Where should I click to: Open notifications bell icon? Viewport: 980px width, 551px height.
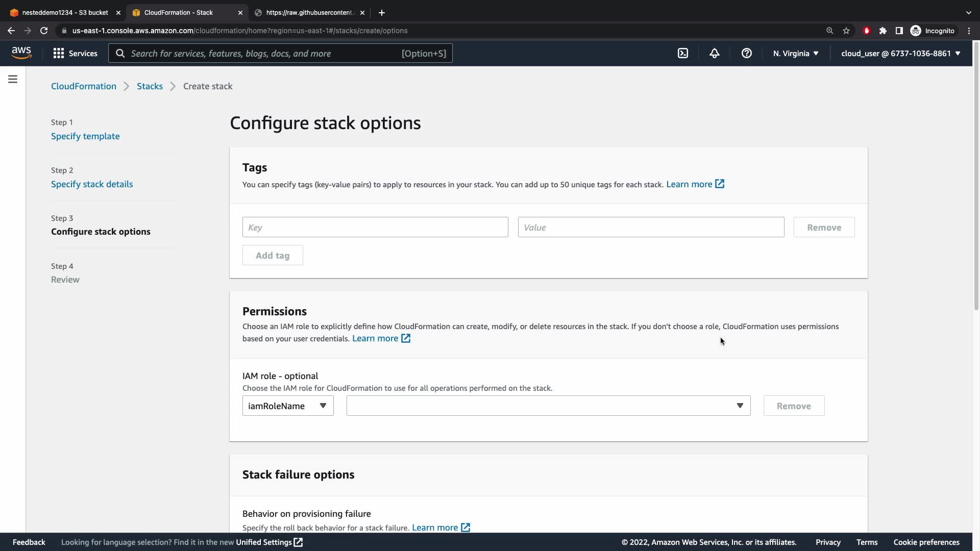tap(714, 53)
